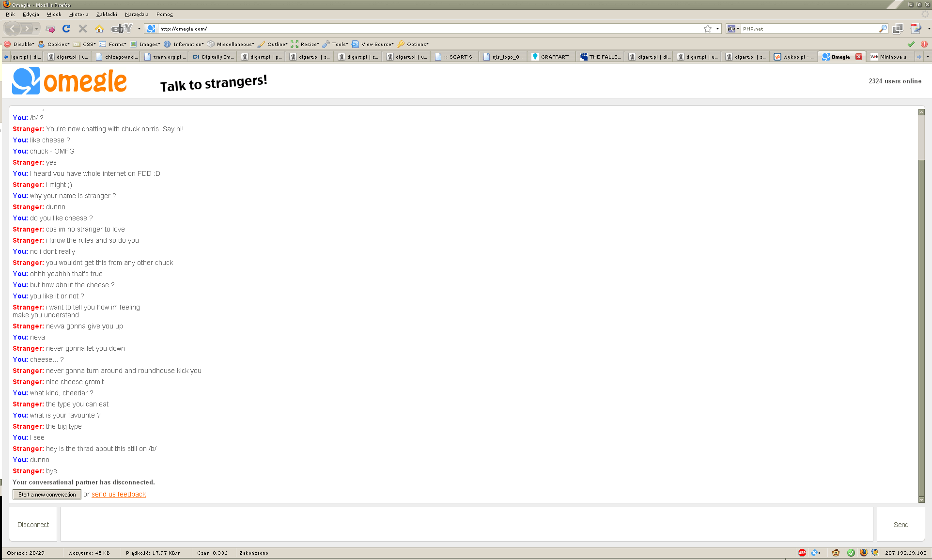Open the View Source dropdown
The width and height of the screenshot is (932, 560).
[373, 44]
